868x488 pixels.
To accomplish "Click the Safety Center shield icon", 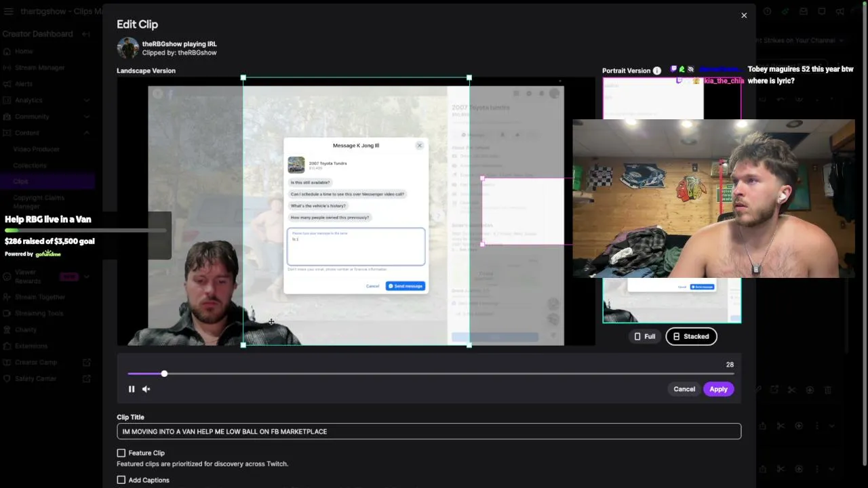I will coord(6,378).
